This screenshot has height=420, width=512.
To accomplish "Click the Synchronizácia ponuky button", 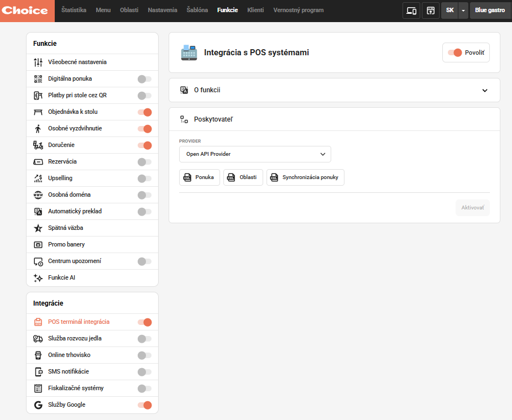I will (305, 177).
